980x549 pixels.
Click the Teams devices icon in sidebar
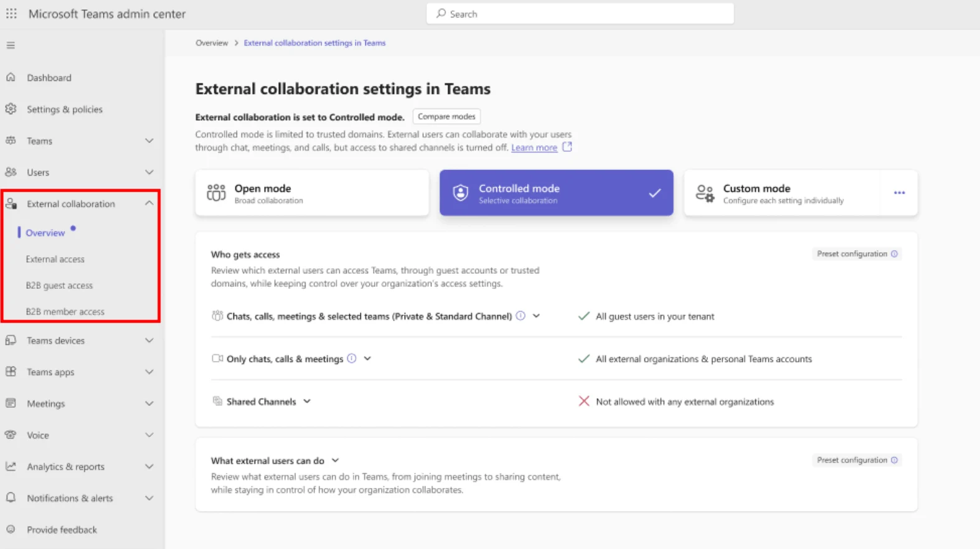point(11,340)
